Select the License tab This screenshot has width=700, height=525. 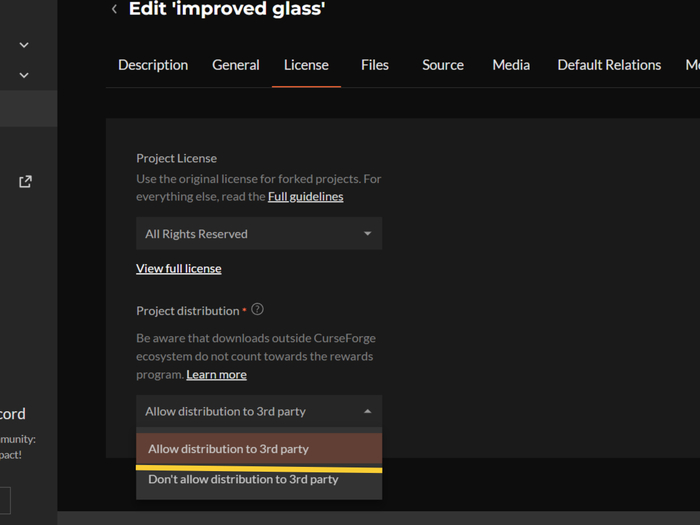[306, 65]
